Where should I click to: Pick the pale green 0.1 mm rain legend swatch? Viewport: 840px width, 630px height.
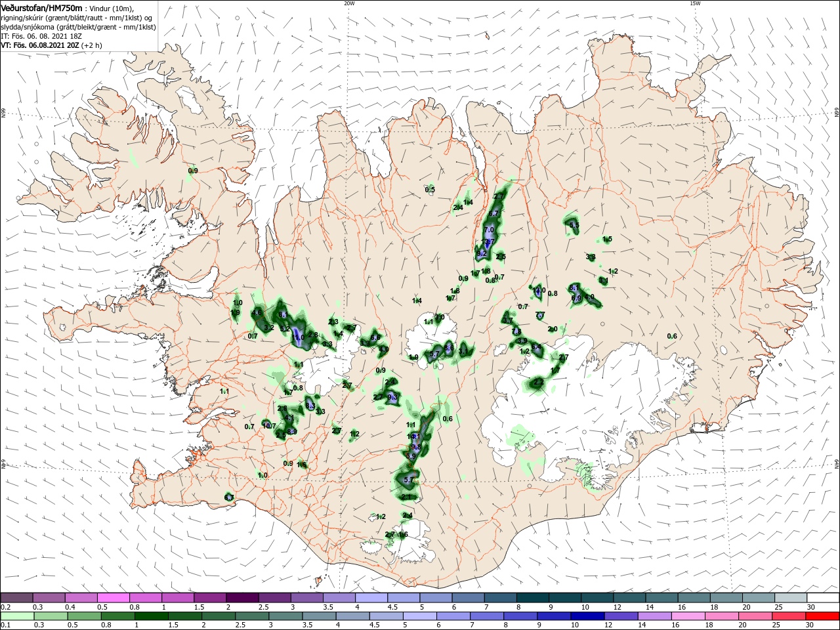[16, 617]
